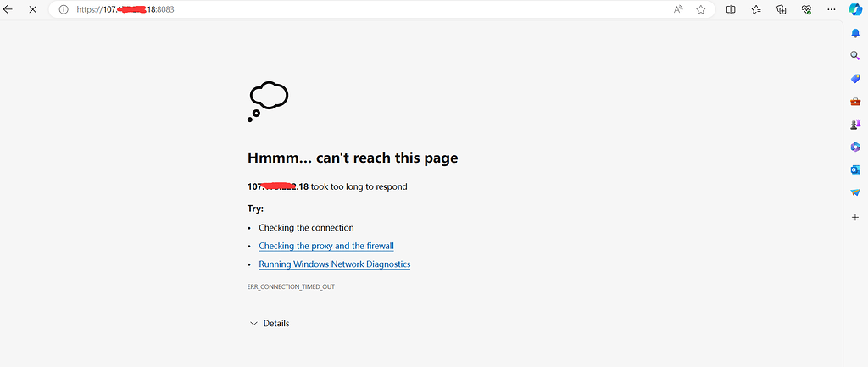Open Settings and more ellipsis menu

831,9
